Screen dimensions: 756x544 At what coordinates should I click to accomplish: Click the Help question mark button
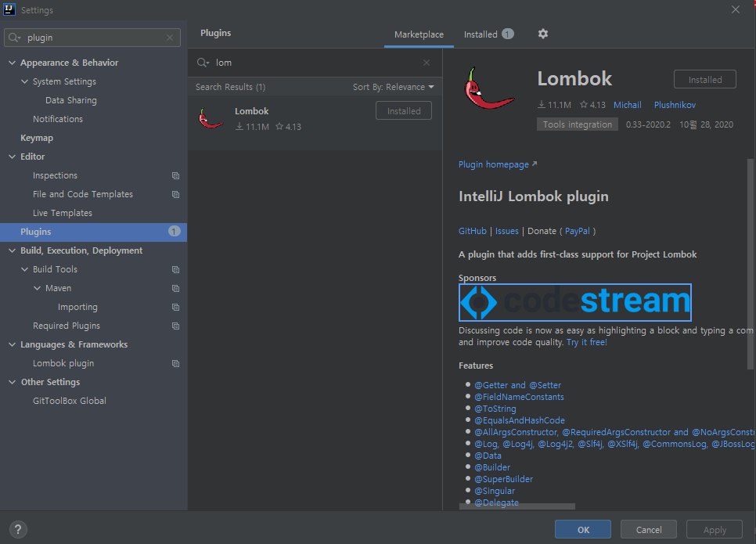pyautogui.click(x=18, y=530)
